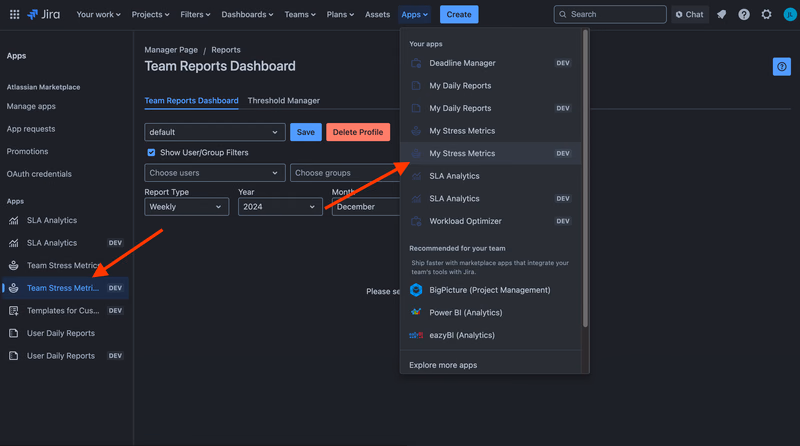800x446 pixels.
Task: Open the settings gear icon
Action: 766,14
